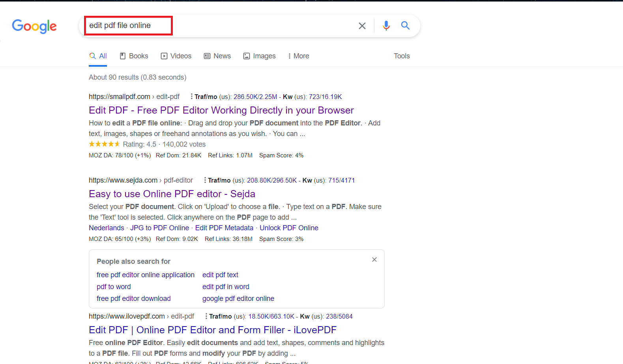Open the iLovePDF Edit PDF result title
Screen dimensions: 623x364
(213, 330)
